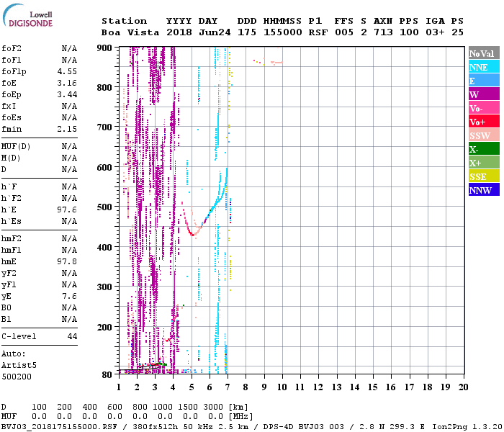This screenshot has height=432, width=504.
Task: Click the fmin value 2.15
Action: (67, 129)
